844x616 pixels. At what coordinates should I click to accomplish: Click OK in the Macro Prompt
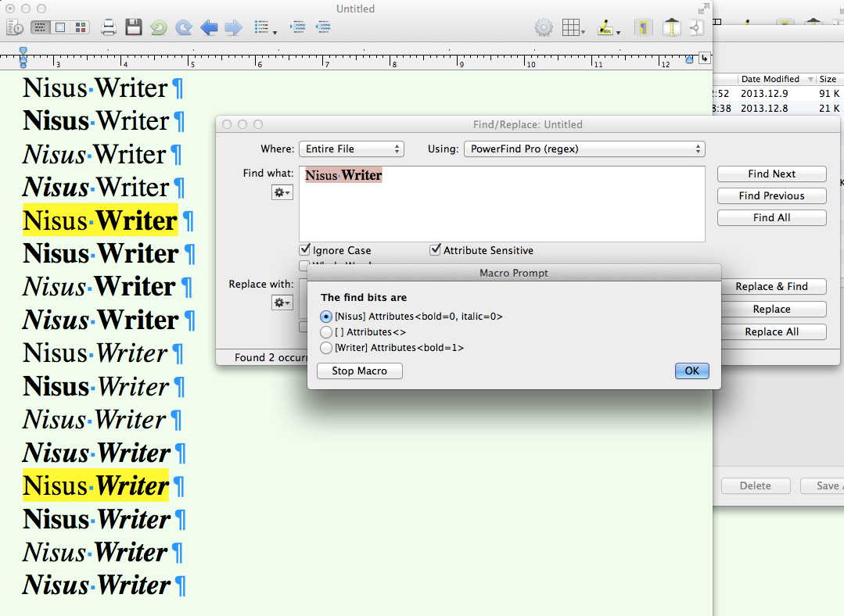tap(691, 371)
